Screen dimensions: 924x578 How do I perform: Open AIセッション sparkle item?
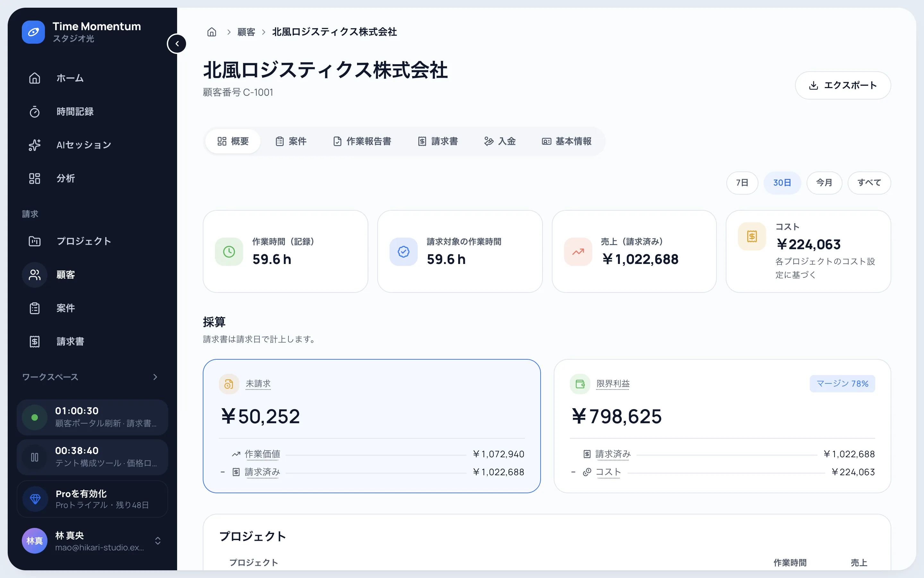(92, 145)
